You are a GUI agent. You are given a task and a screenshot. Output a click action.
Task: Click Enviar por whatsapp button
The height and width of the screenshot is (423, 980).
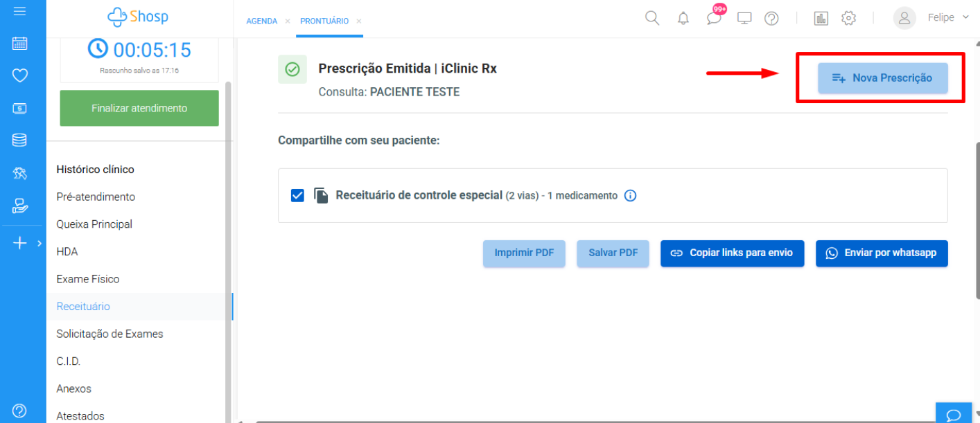click(881, 253)
